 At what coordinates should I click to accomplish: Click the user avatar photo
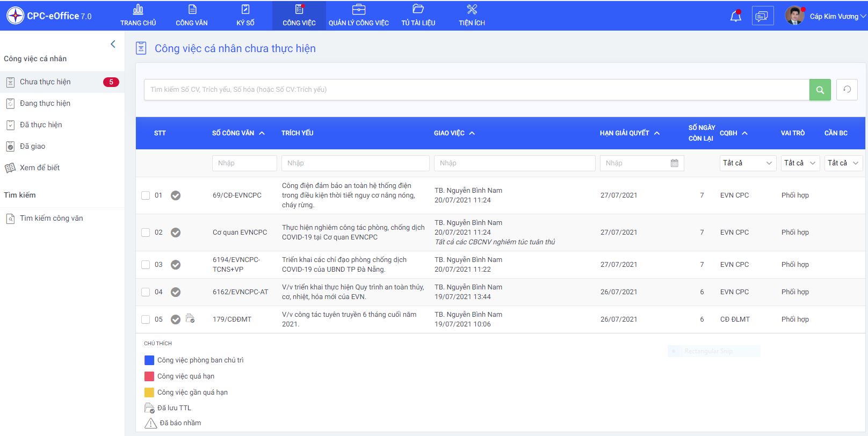794,16
